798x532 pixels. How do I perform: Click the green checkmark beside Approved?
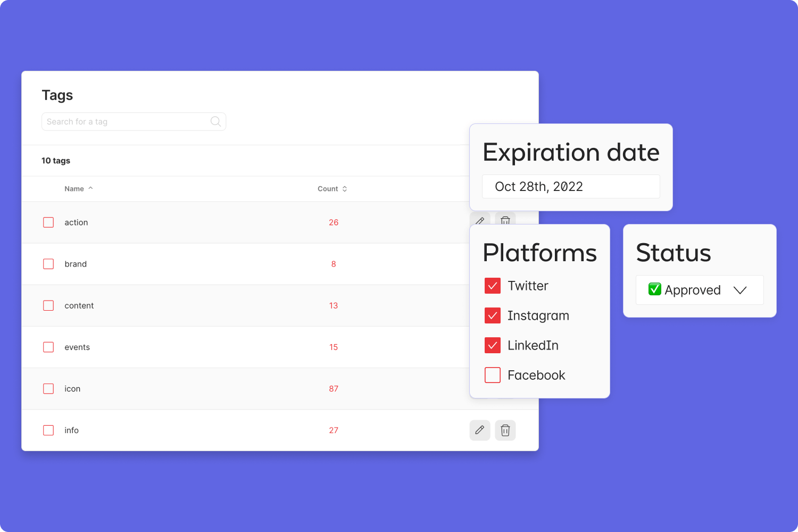point(654,289)
